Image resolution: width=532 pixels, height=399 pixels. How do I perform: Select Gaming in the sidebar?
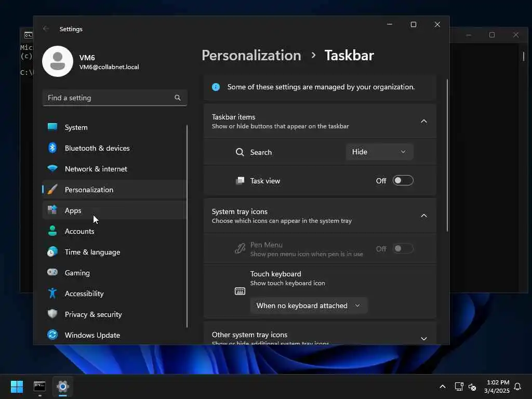tap(114, 272)
